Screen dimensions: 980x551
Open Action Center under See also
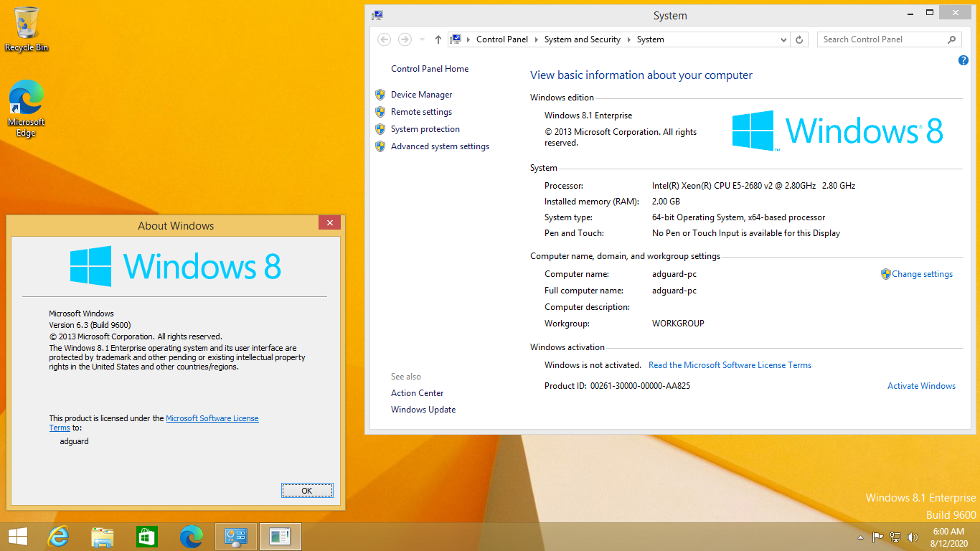click(418, 393)
